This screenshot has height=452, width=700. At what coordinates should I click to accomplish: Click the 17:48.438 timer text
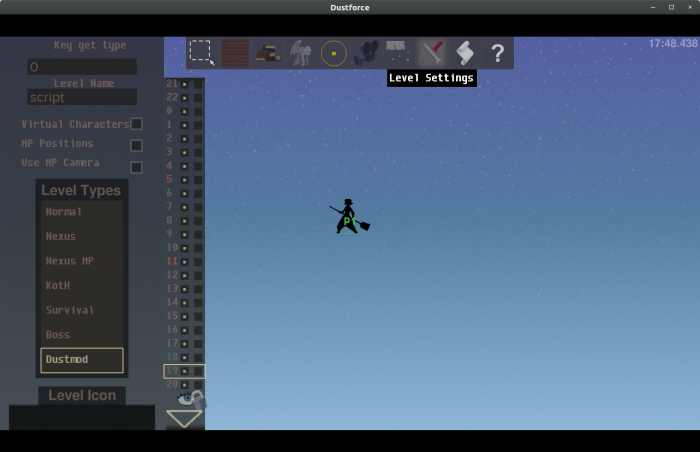(673, 43)
